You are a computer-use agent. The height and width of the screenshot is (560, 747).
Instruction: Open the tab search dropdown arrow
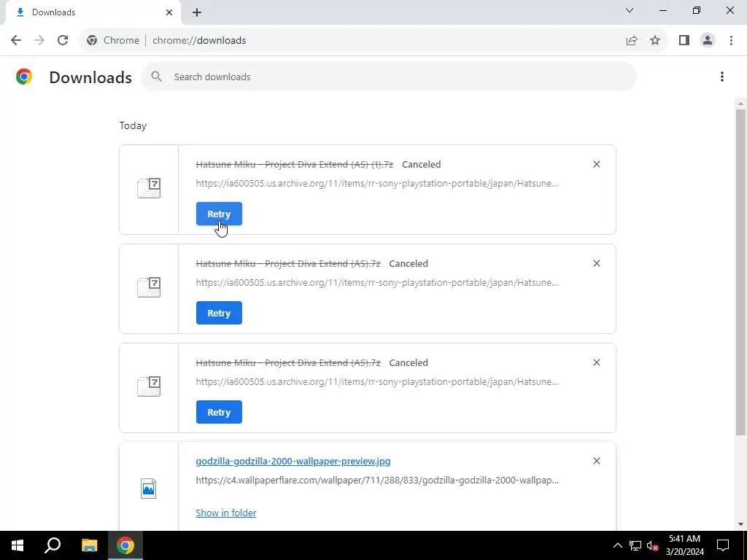pyautogui.click(x=630, y=10)
